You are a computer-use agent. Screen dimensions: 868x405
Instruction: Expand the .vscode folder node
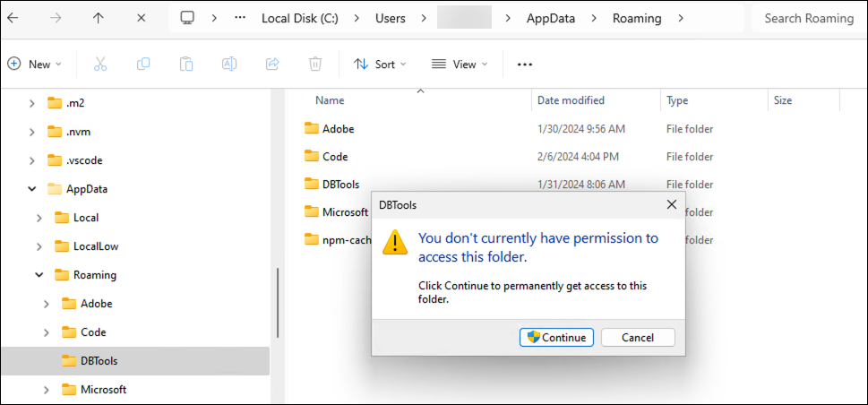pyautogui.click(x=32, y=160)
